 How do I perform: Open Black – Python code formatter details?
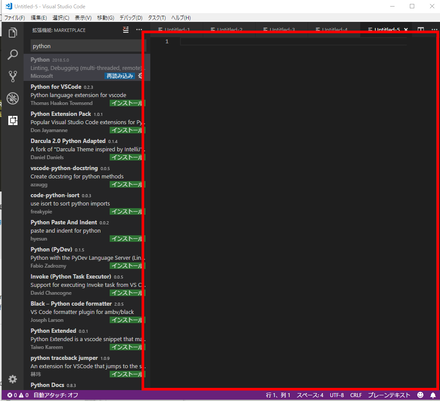87,312
